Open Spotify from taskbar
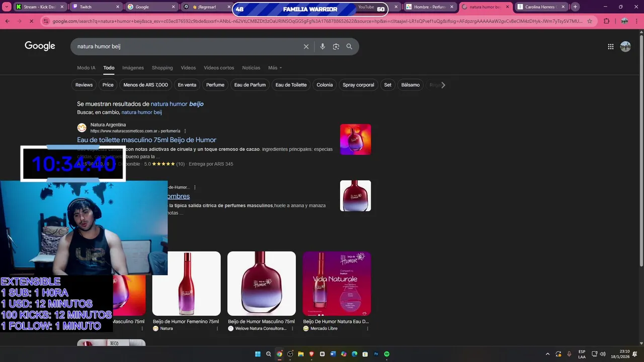644x362 pixels. pyautogui.click(x=387, y=354)
